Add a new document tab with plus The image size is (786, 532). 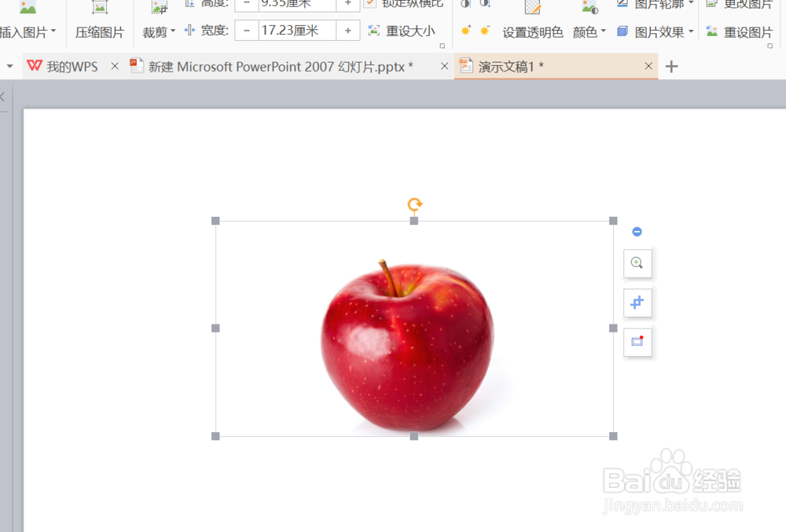click(x=672, y=66)
